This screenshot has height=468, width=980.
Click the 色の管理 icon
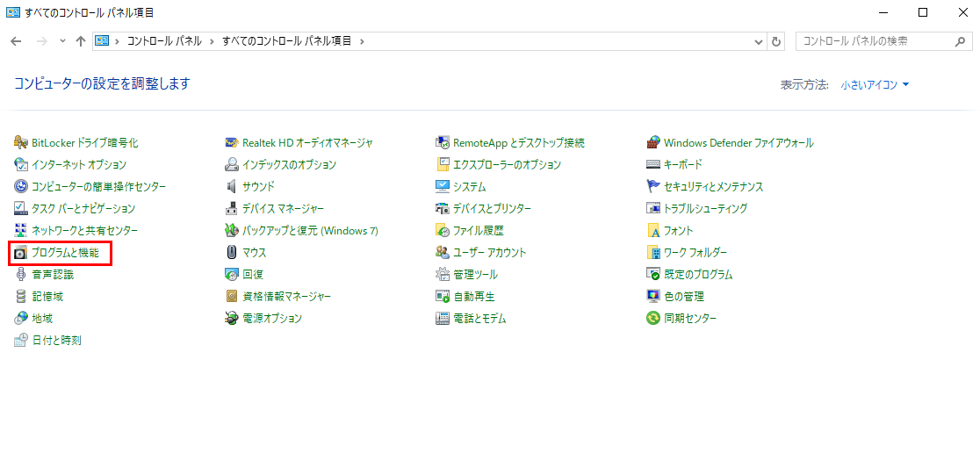click(x=653, y=296)
